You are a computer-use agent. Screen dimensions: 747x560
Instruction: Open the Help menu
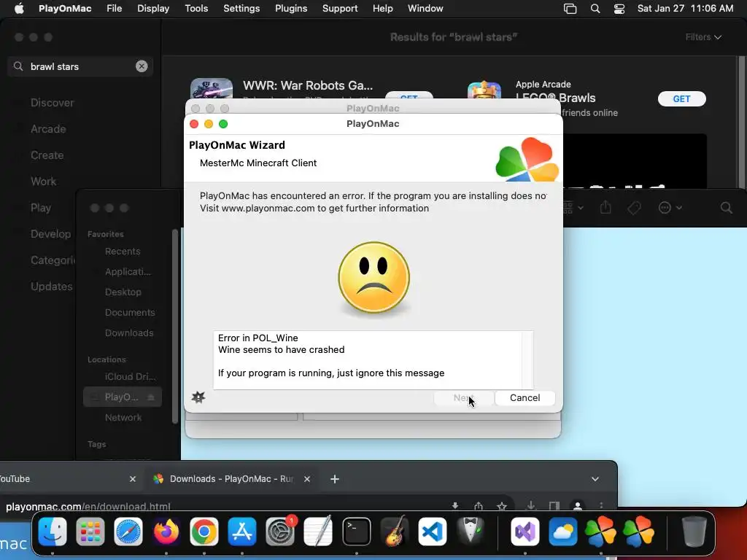point(382,9)
